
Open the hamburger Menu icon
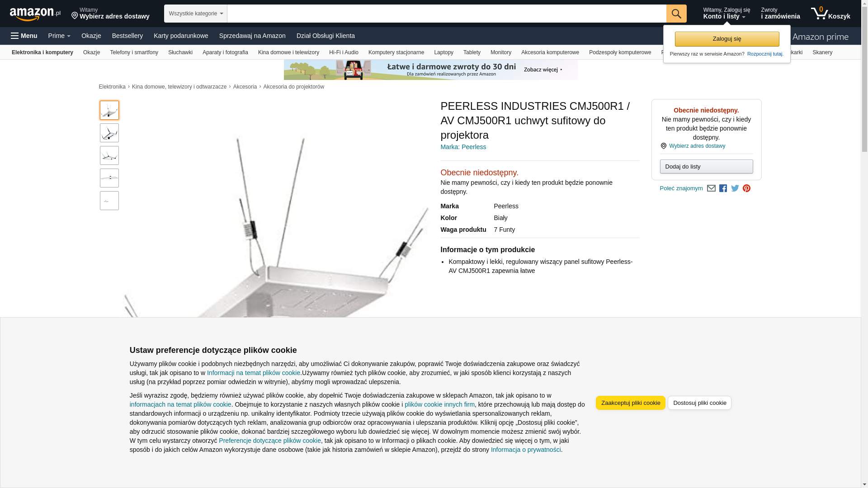click(x=24, y=36)
